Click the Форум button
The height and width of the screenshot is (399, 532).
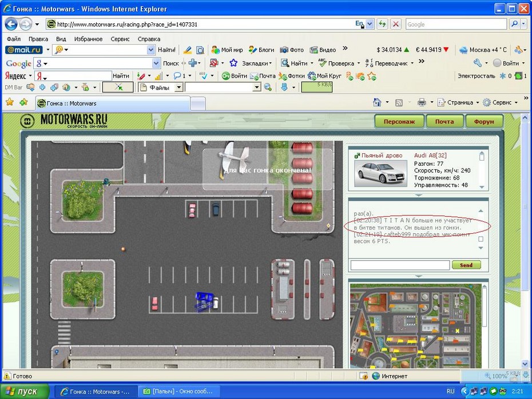(x=484, y=121)
